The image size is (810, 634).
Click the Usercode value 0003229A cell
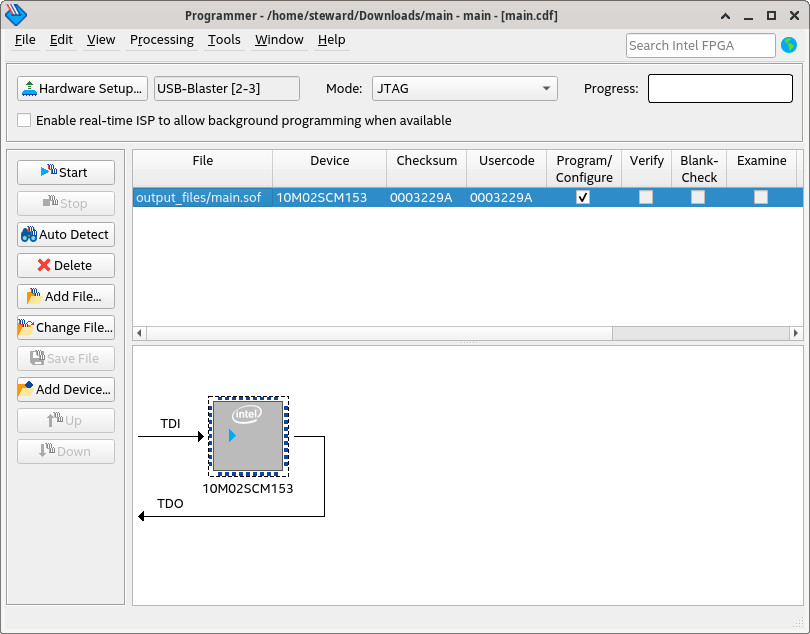(506, 197)
